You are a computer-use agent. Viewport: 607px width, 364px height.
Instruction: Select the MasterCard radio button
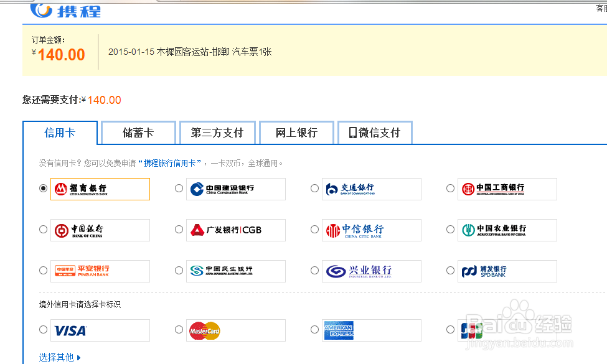coord(179,330)
